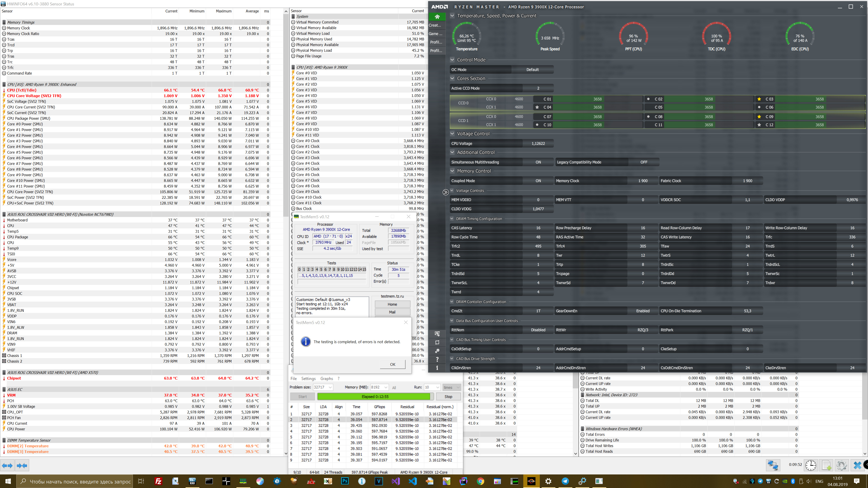868x488 pixels.
Task: Open Problem size dropdown in Linpack
Action: [x=330, y=387]
